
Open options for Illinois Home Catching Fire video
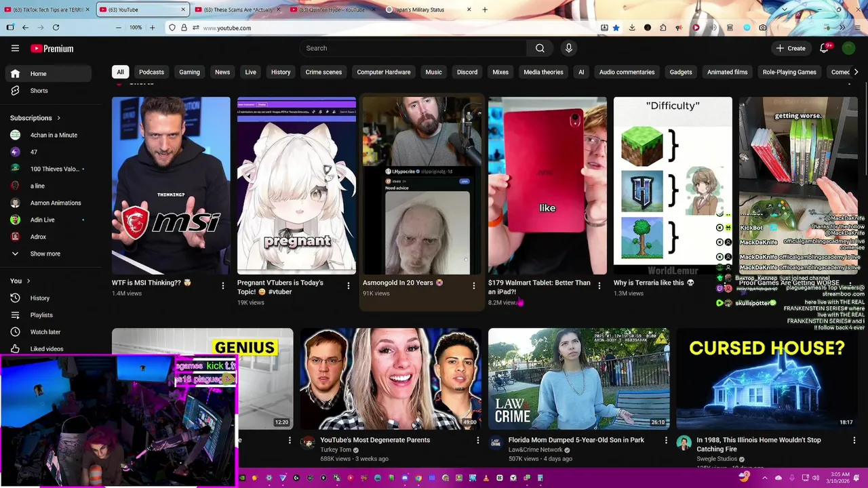(853, 441)
